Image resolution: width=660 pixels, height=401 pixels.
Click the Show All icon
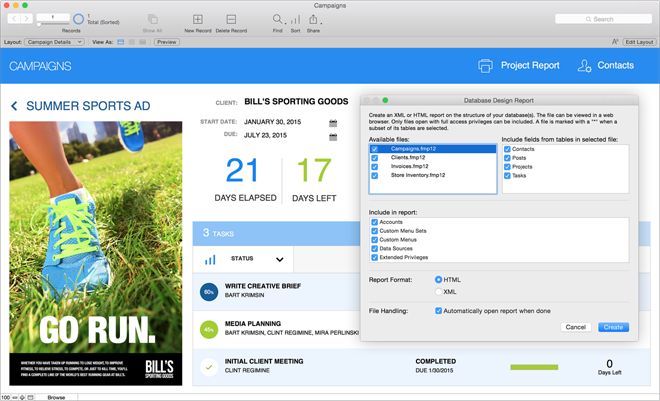point(152,19)
